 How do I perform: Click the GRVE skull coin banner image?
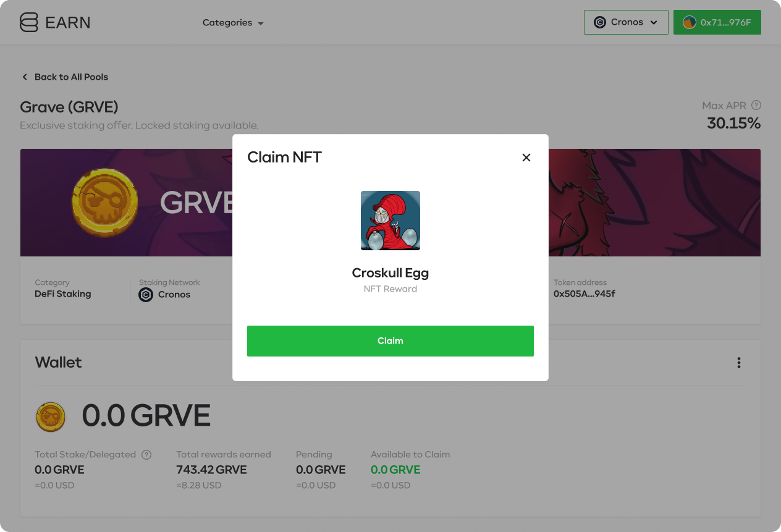pos(105,203)
